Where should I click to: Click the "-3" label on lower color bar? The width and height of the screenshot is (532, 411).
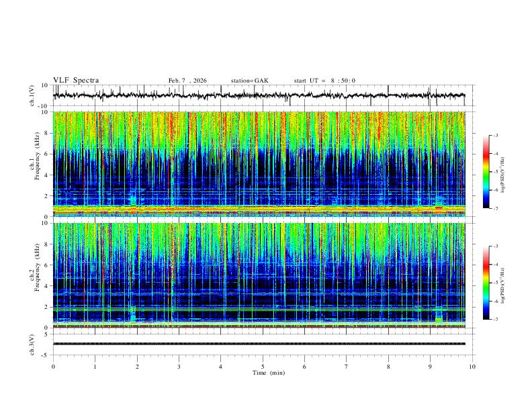[495, 246]
